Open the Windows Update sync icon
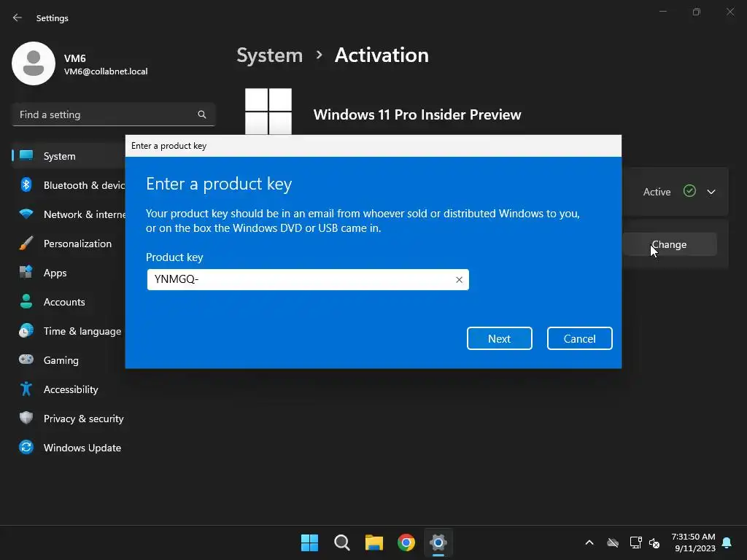747x560 pixels. click(26, 447)
